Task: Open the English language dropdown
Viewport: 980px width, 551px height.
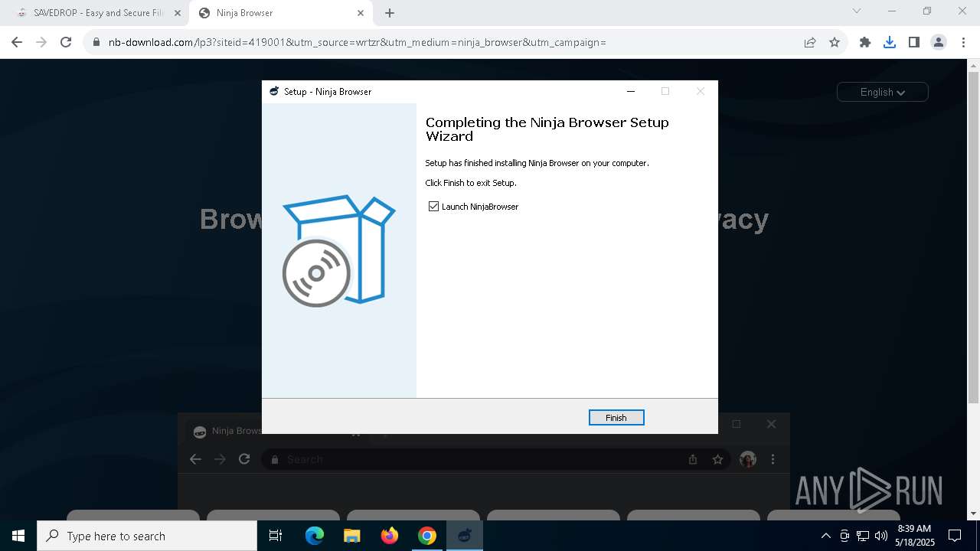Action: [882, 92]
